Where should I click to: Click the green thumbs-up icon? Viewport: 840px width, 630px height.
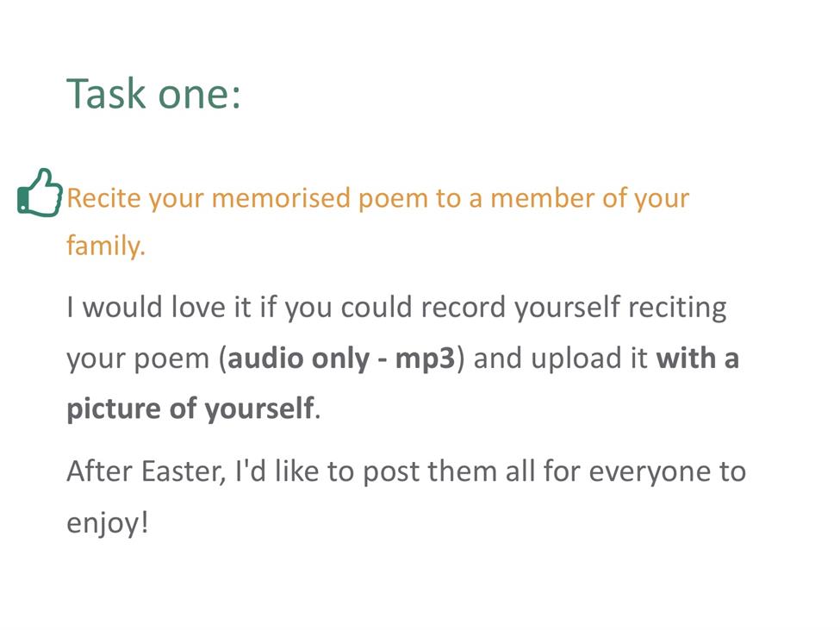pos(40,193)
